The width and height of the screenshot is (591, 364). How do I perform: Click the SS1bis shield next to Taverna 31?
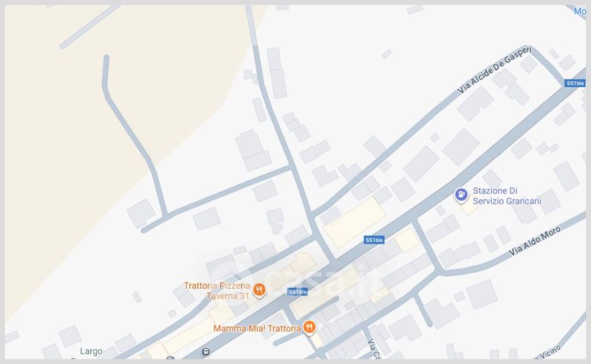[298, 292]
